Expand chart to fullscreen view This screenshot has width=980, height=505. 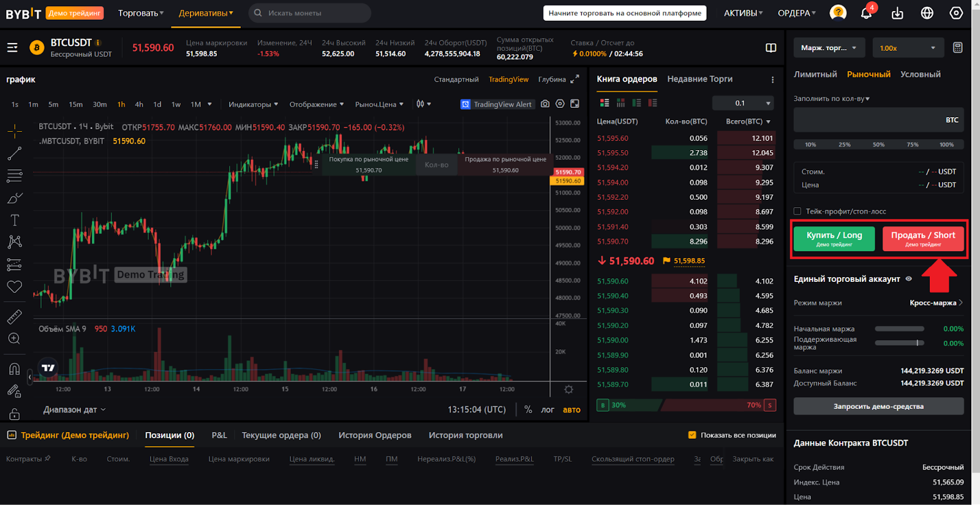click(575, 79)
